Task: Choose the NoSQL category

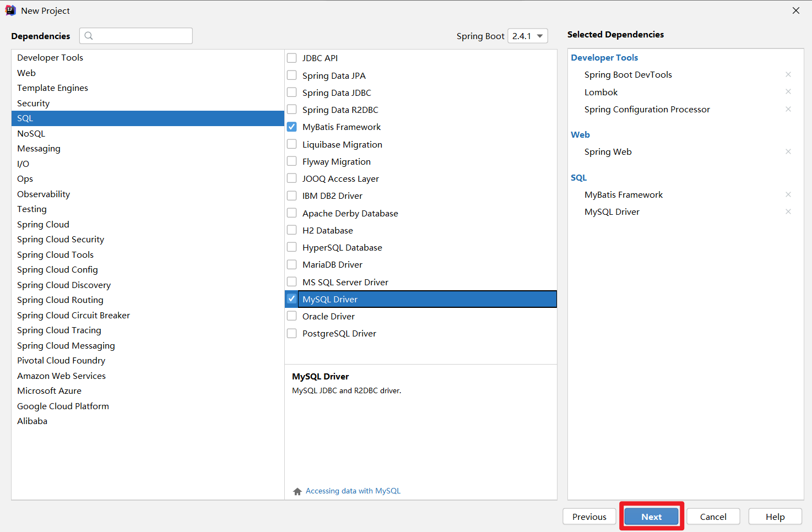Action: (x=148, y=133)
